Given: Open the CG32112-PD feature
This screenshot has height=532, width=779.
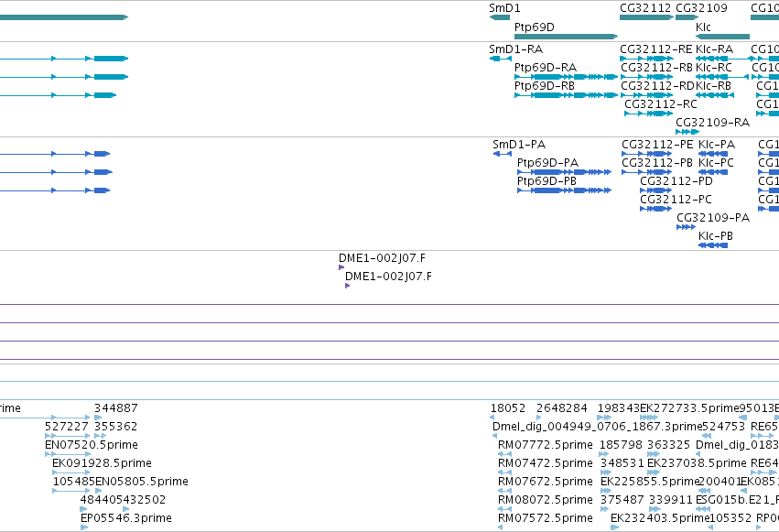Looking at the screenshot, I should 655,190.
